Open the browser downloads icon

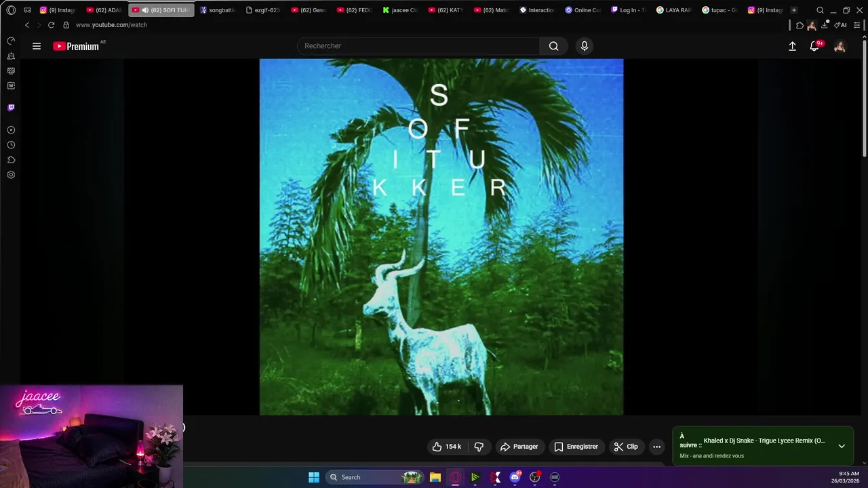[825, 25]
